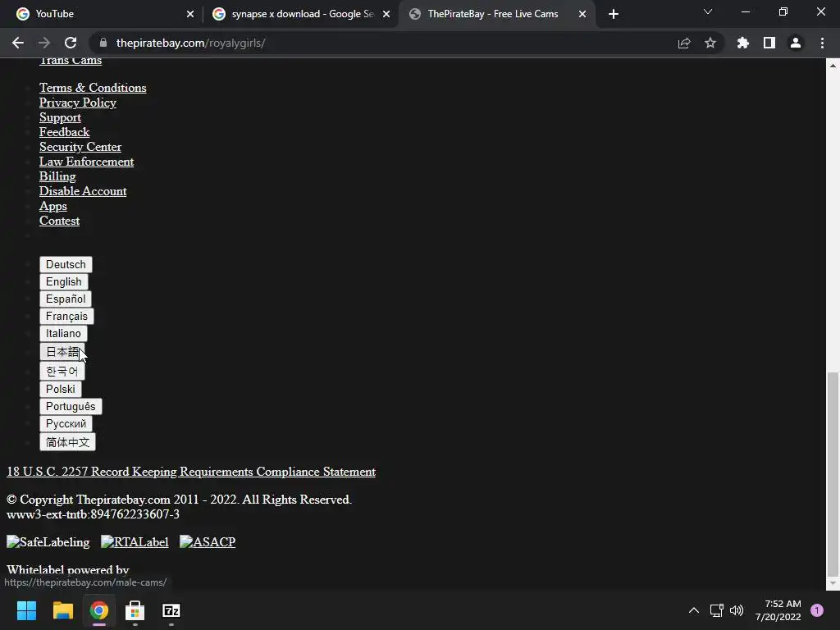Open the Security Center link
The width and height of the screenshot is (840, 630).
tap(80, 147)
